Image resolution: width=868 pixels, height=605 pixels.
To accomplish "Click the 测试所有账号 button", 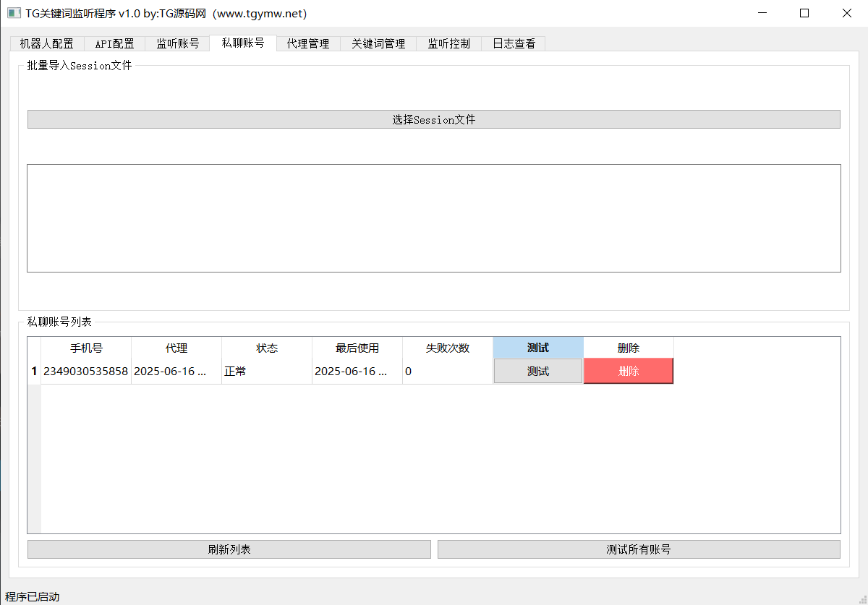I will (639, 549).
